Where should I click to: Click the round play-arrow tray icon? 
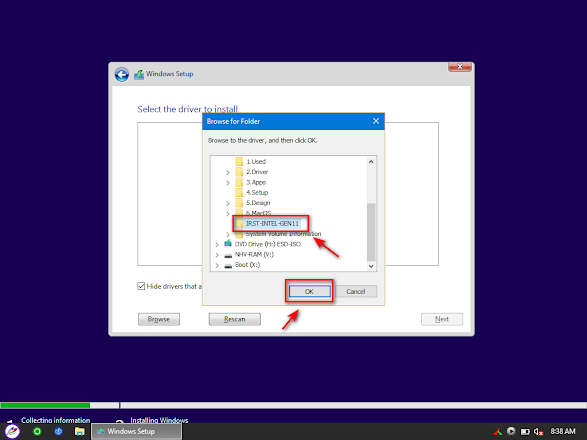pyautogui.click(x=511, y=431)
